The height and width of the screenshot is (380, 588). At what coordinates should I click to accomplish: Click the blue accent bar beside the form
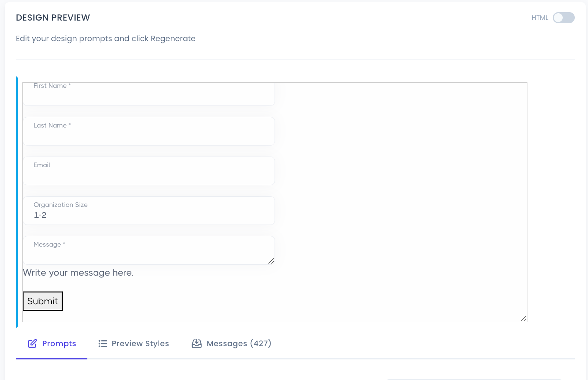coord(17,202)
